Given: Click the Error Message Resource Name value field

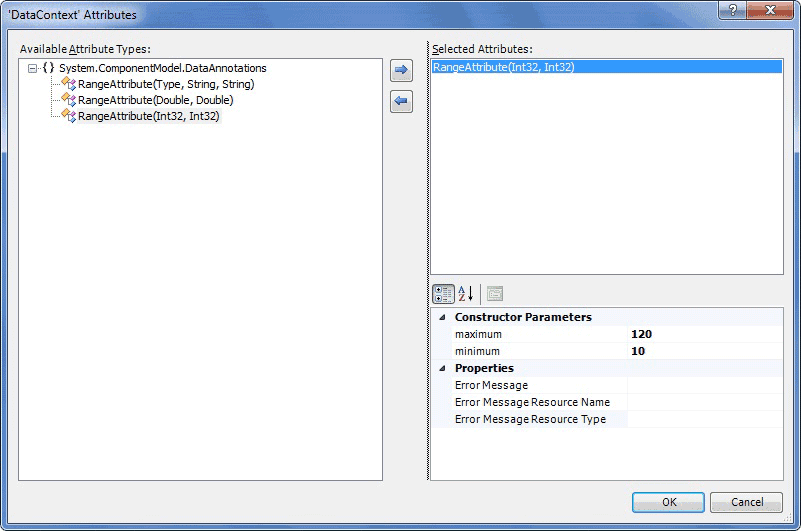Looking at the screenshot, I should [705, 402].
